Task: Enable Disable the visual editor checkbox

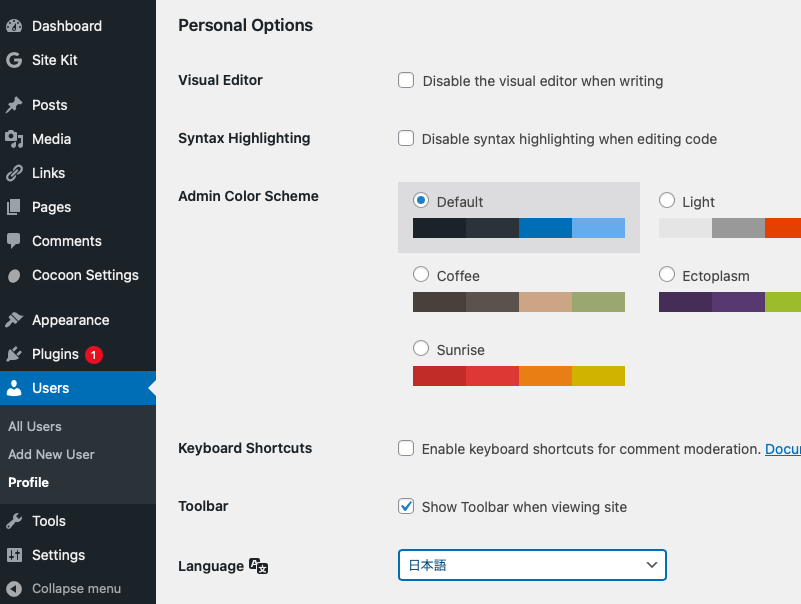Action: tap(406, 81)
